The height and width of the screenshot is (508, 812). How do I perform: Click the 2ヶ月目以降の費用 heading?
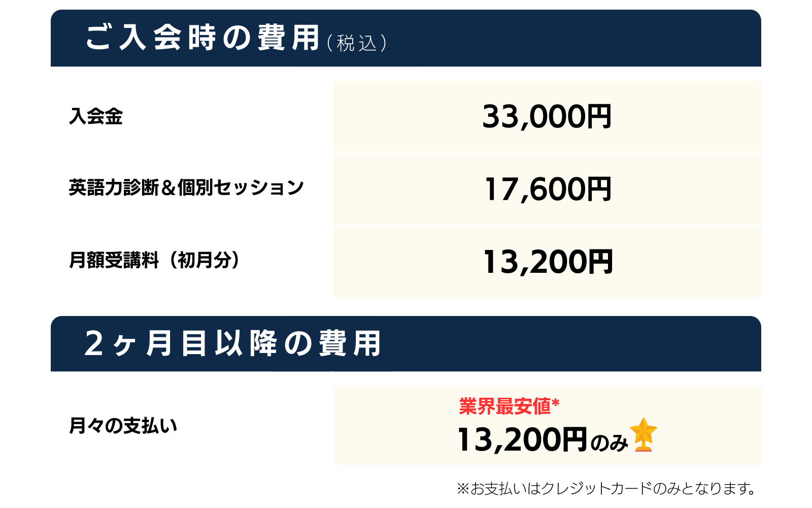click(233, 344)
